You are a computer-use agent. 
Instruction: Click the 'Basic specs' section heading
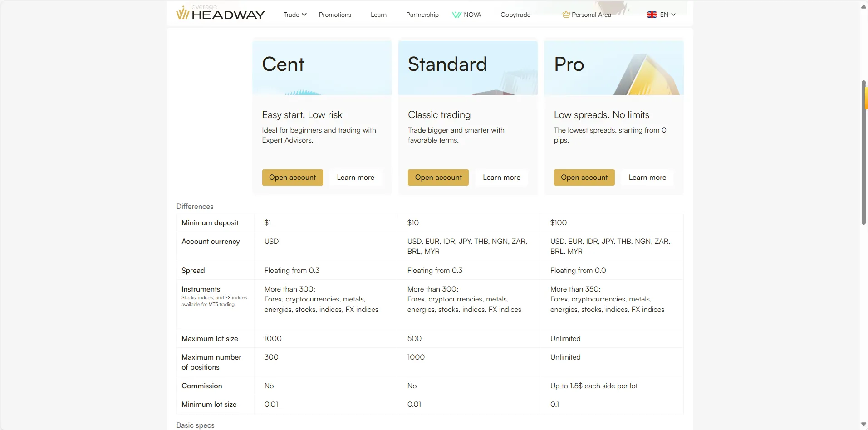[x=195, y=425]
